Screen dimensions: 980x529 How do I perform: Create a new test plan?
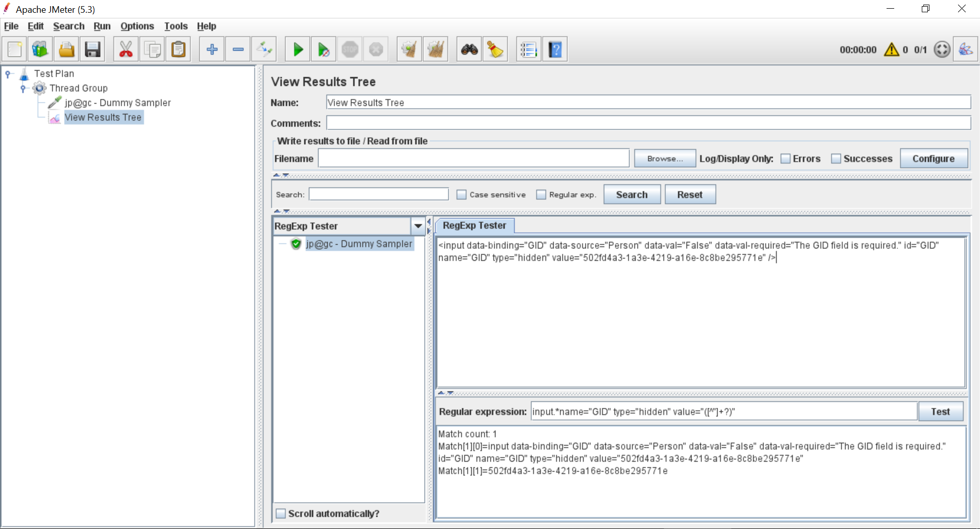click(x=15, y=50)
